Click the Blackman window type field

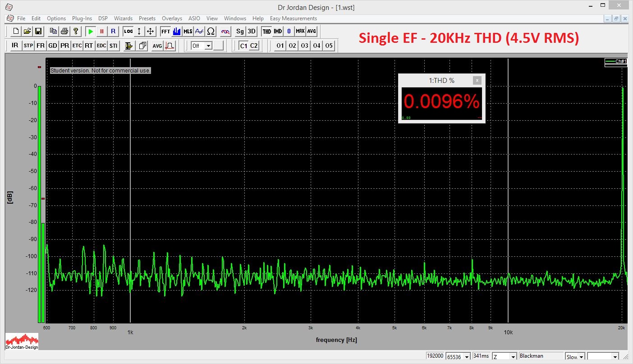[541, 356]
